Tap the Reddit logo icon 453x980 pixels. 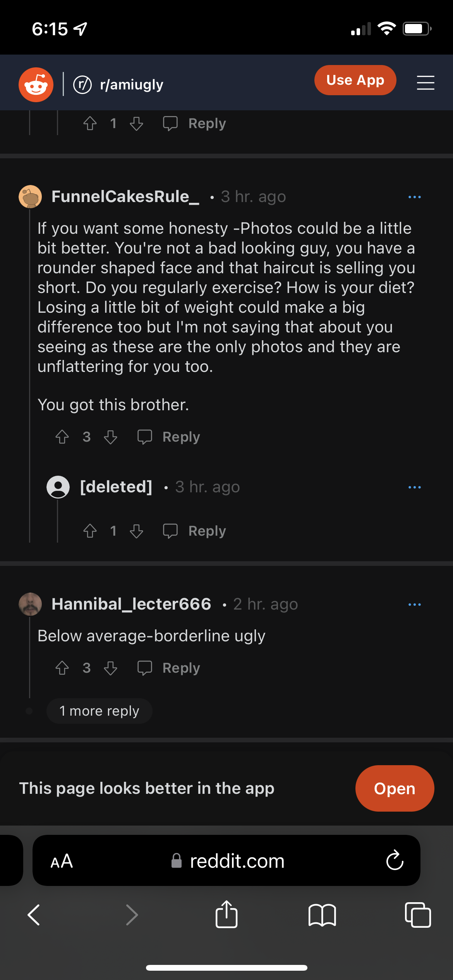coord(36,85)
